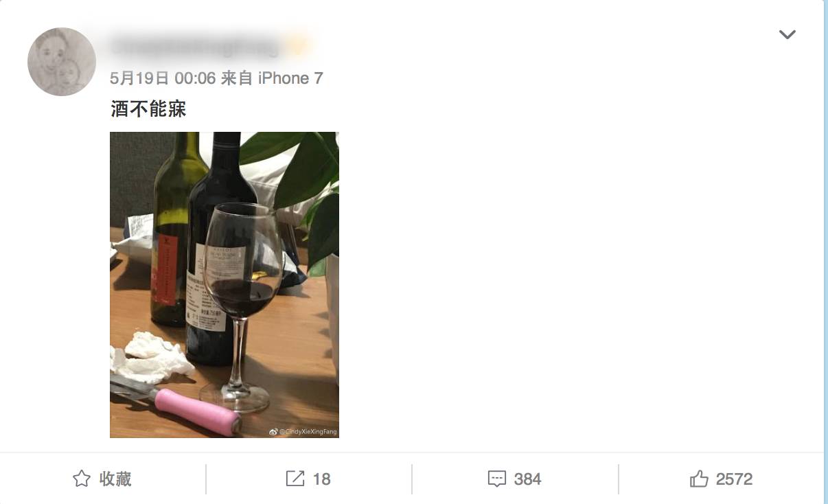Image resolution: width=828 pixels, height=504 pixels.
Task: Open the 384 comments count
Action: 528,479
